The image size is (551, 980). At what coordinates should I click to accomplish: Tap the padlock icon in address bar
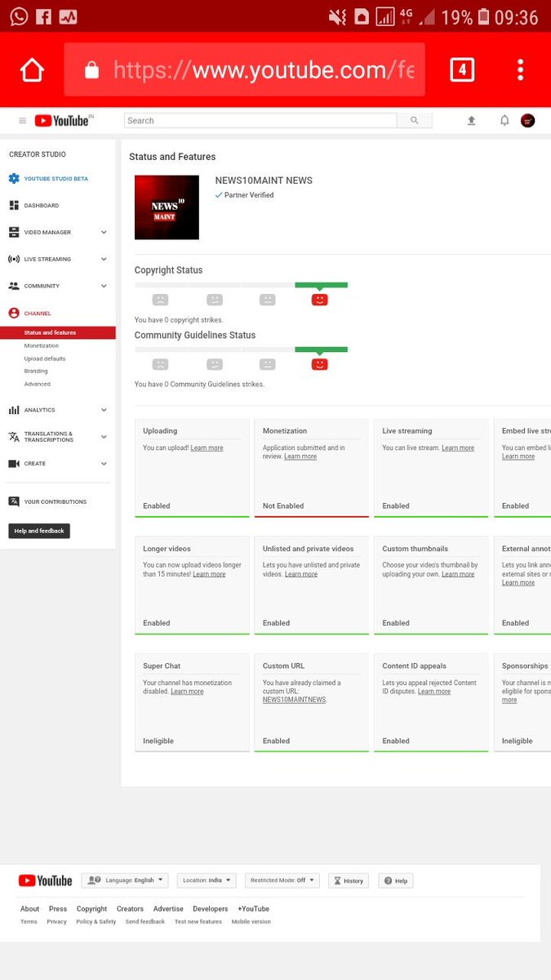pos(91,70)
